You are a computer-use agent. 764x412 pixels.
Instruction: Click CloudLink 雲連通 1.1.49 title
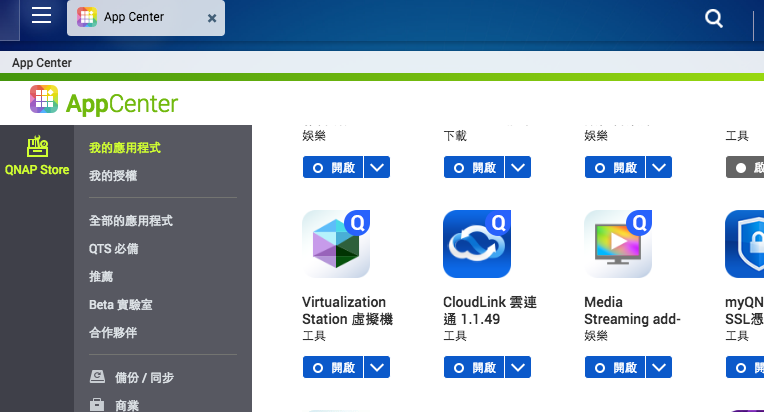pyautogui.click(x=490, y=311)
